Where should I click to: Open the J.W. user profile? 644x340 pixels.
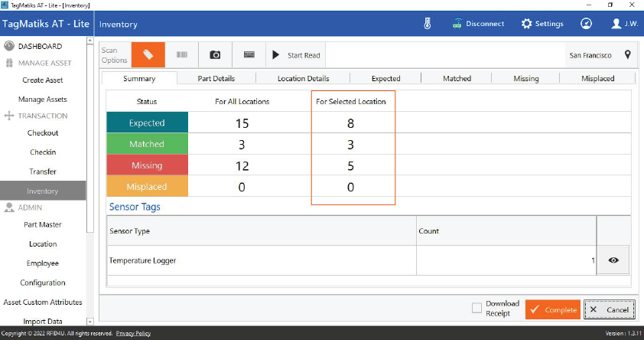coord(625,24)
